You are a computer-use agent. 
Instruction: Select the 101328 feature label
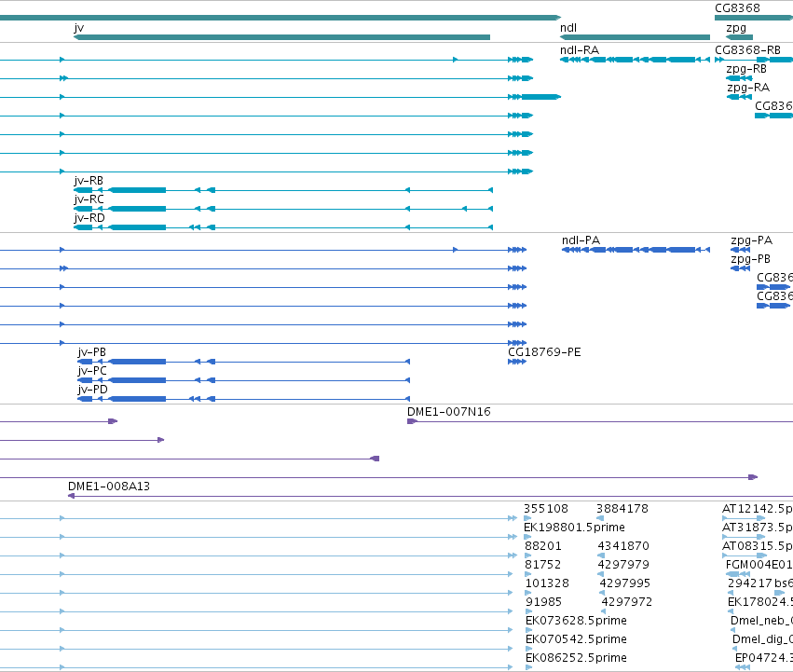point(547,583)
